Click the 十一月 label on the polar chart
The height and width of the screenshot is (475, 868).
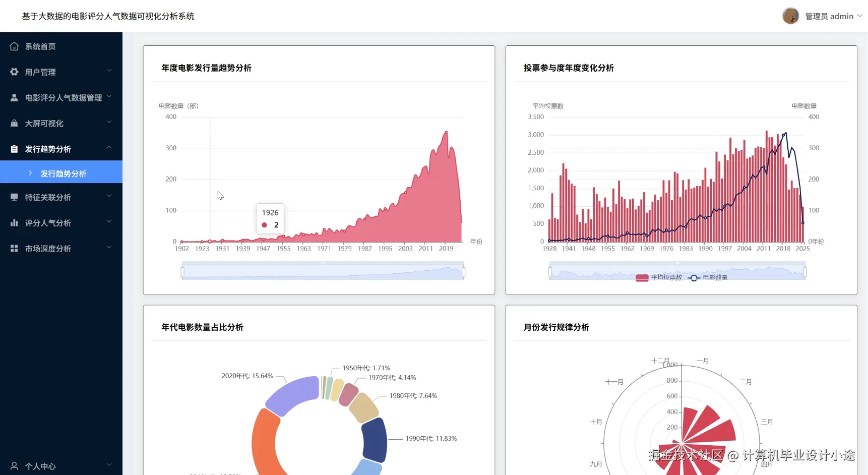614,382
